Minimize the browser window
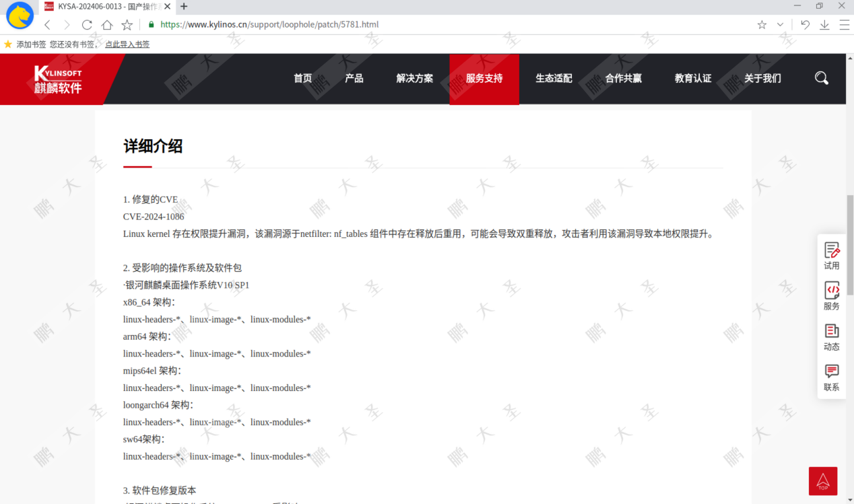 (x=798, y=6)
